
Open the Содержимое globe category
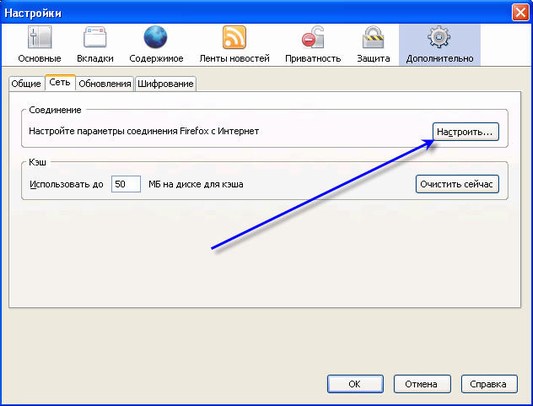coord(156,45)
